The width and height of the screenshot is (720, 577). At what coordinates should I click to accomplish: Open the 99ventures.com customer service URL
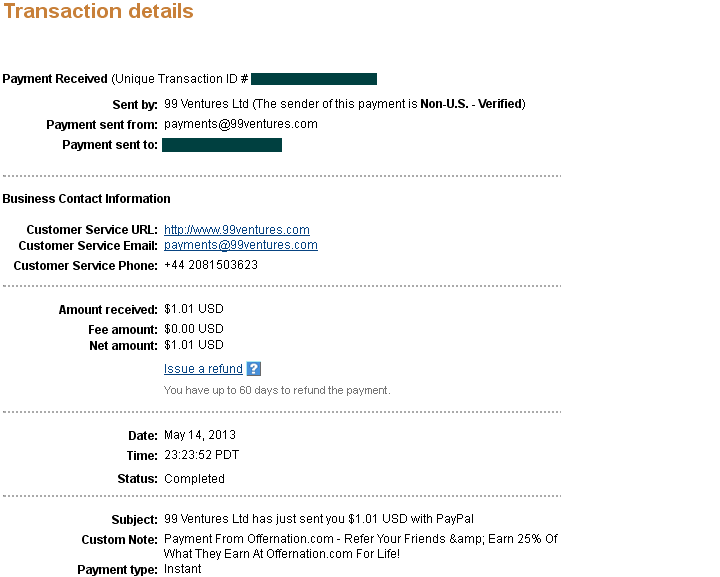click(236, 230)
